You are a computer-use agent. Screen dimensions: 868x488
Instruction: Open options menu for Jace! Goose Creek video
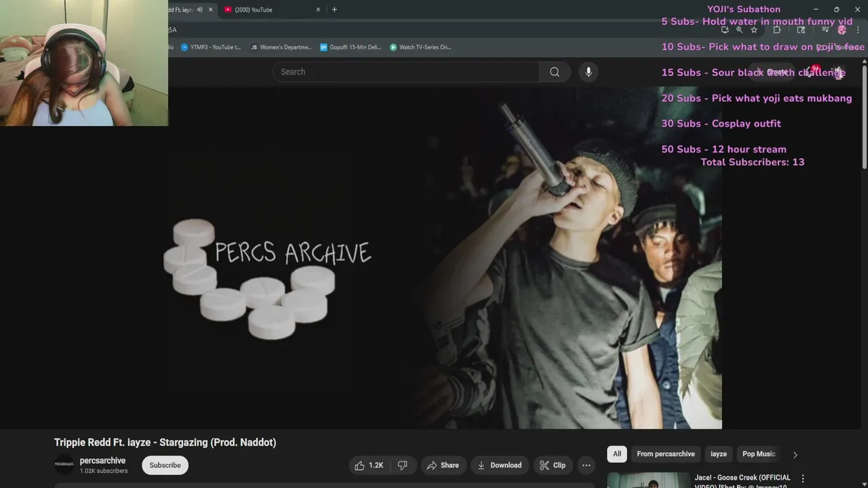point(803,479)
